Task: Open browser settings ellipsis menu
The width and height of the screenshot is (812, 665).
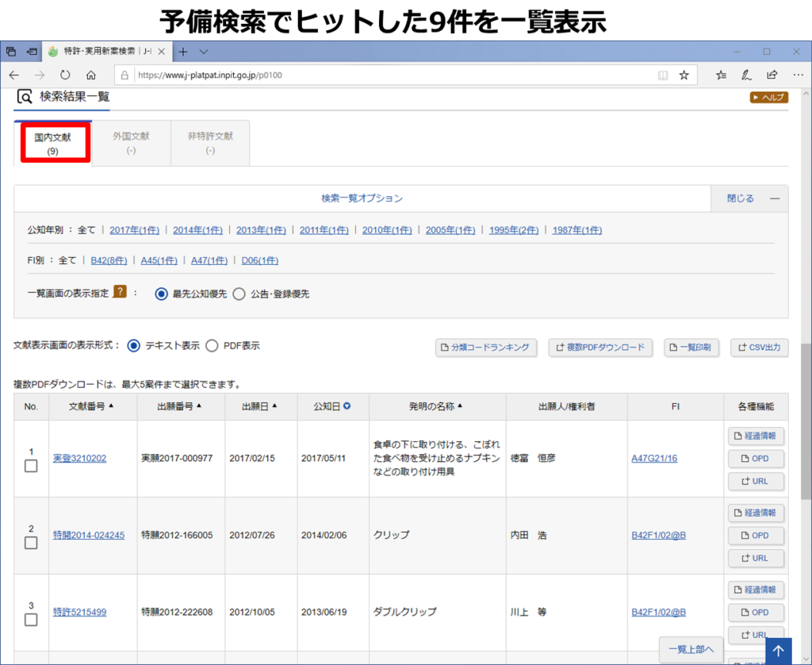Action: point(798,75)
